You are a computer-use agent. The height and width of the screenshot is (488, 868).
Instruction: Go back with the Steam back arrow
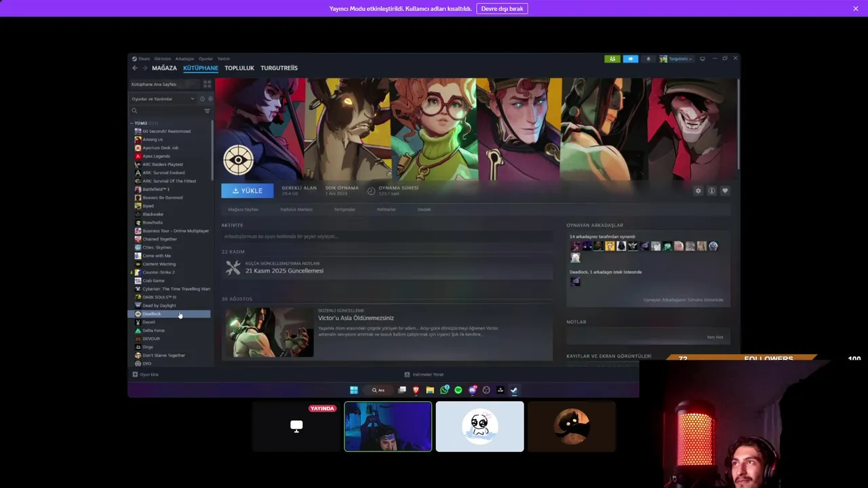tap(135, 68)
